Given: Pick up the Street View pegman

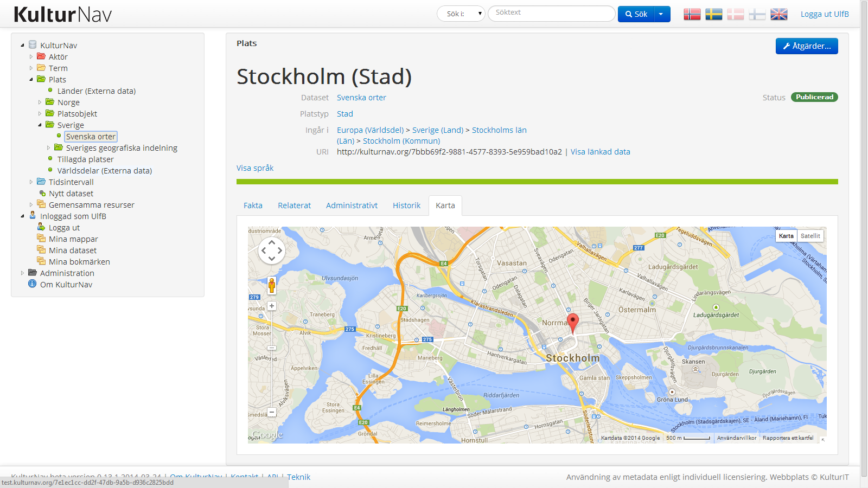Looking at the screenshot, I should 272,285.
